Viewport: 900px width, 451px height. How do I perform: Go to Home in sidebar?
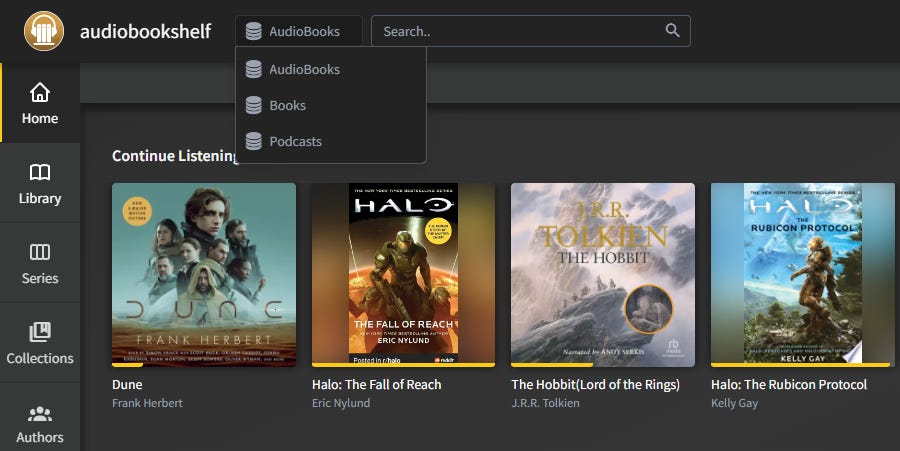point(40,103)
